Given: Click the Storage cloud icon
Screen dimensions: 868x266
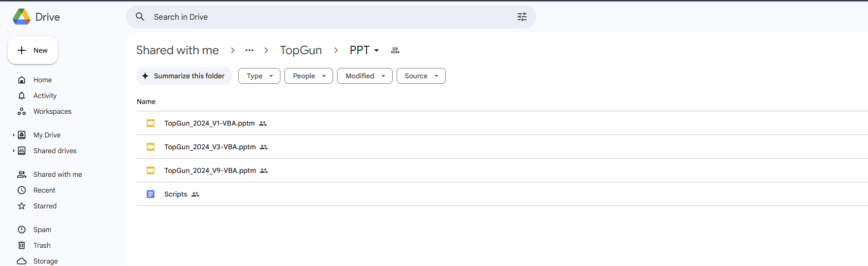Looking at the screenshot, I should click(x=22, y=261).
